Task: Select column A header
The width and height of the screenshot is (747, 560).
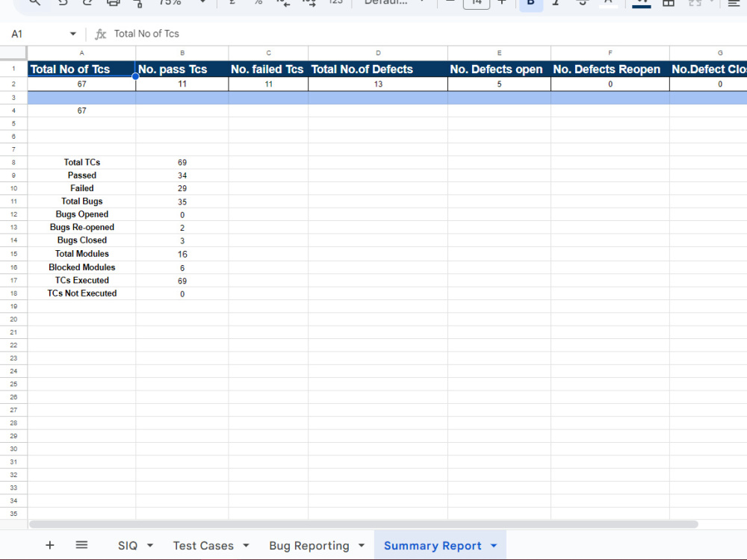Action: click(81, 53)
